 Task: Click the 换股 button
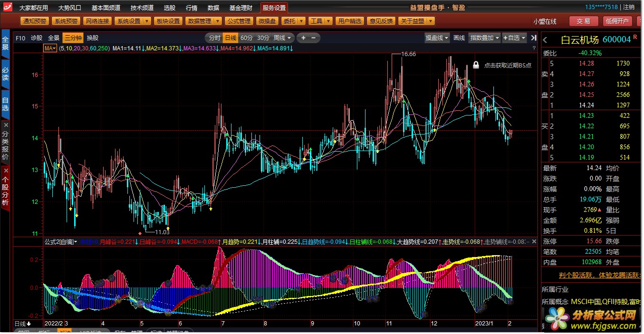click(93, 38)
